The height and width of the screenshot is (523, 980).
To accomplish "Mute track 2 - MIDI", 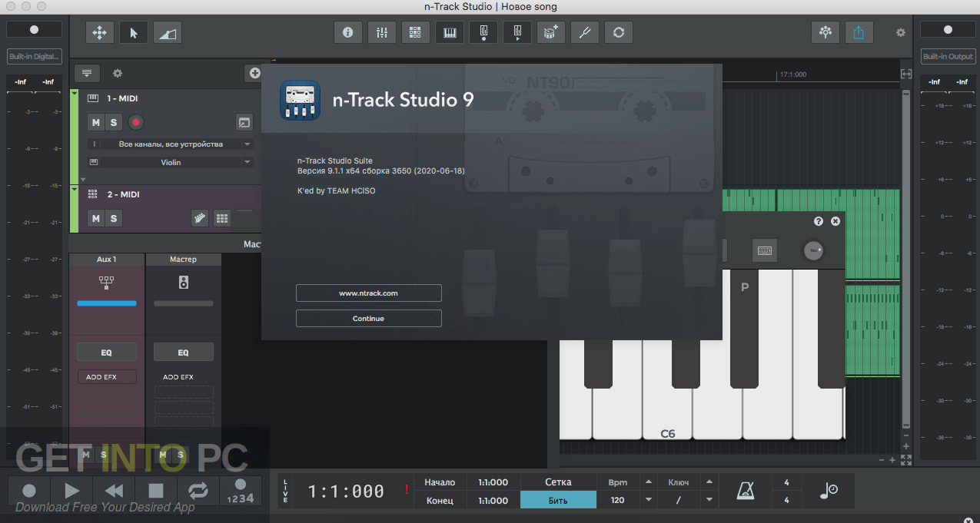I will (x=95, y=218).
